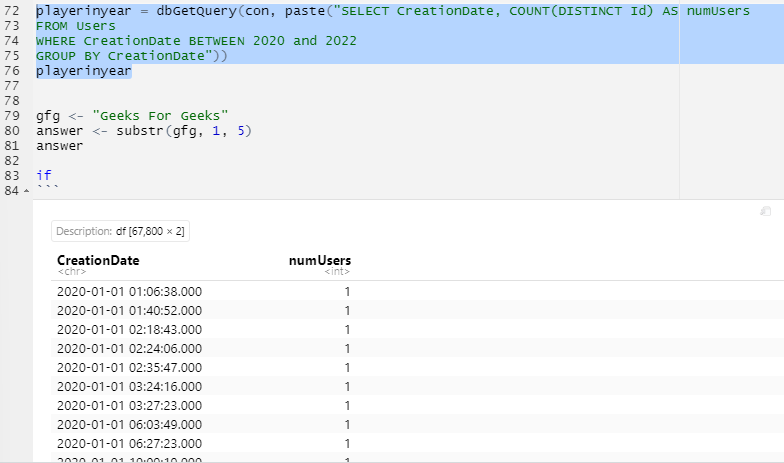Viewport: 784px width, 463px height.
Task: Select the row 2020-01-01 03:24:16.000
Action: tap(418, 386)
